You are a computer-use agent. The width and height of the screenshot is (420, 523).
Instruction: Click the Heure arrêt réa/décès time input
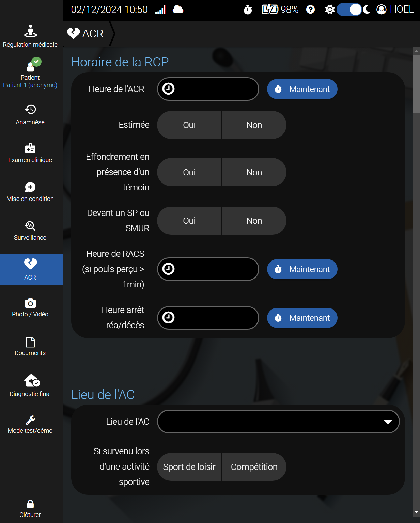coord(208,318)
